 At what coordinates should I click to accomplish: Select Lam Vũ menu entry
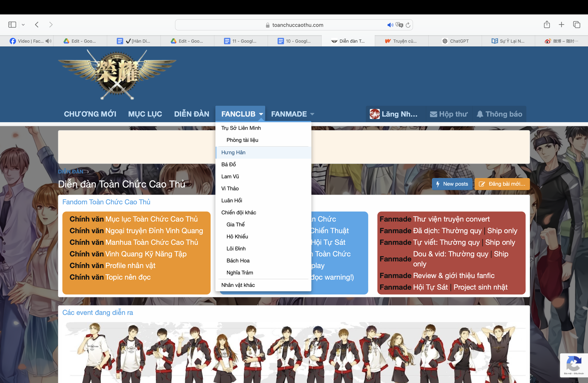(x=263, y=176)
